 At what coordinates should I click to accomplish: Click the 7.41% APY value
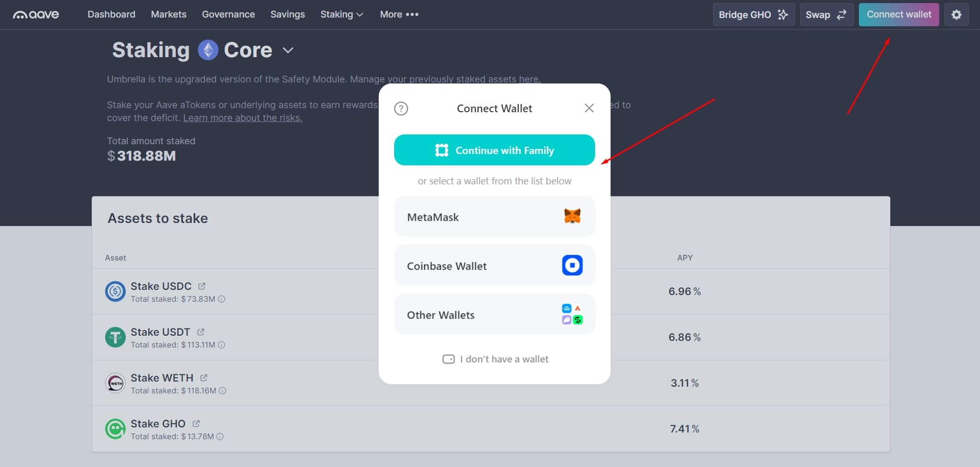click(x=685, y=429)
